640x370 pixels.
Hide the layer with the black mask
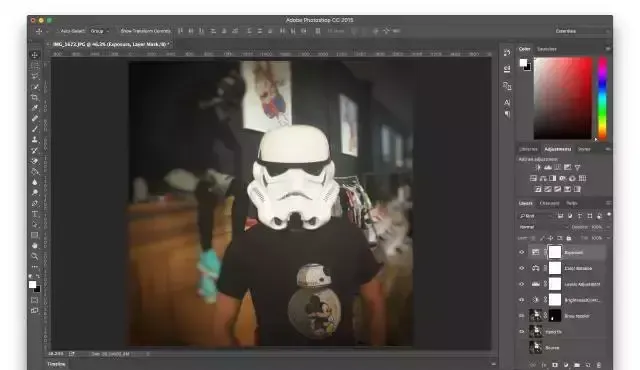click(522, 316)
